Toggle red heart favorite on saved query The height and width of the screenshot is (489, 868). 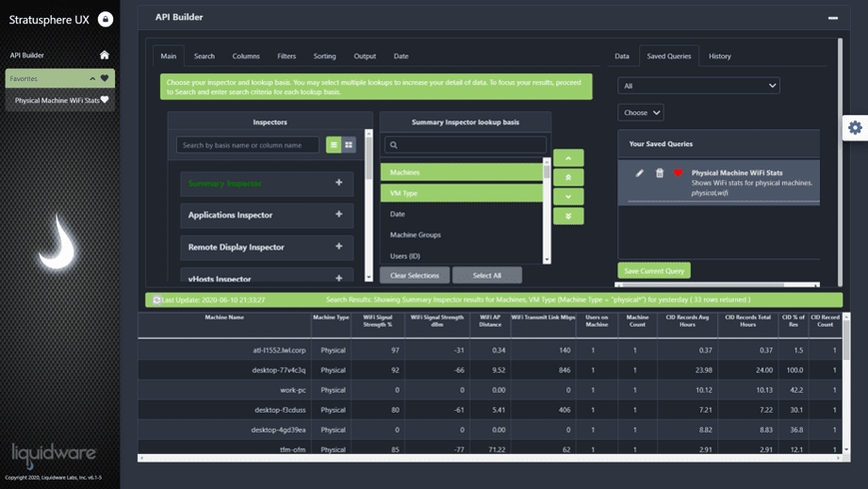pos(678,173)
